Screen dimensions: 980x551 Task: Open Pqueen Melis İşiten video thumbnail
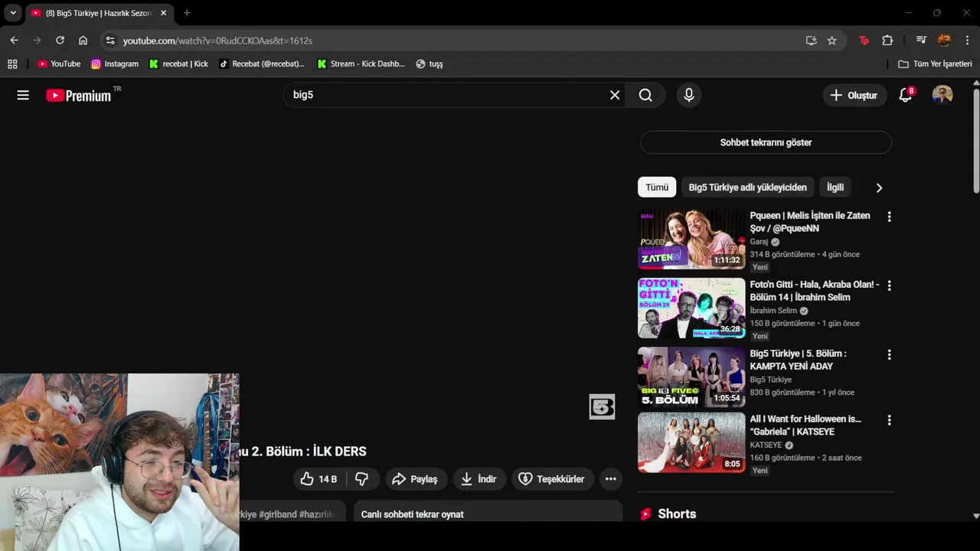pos(691,240)
